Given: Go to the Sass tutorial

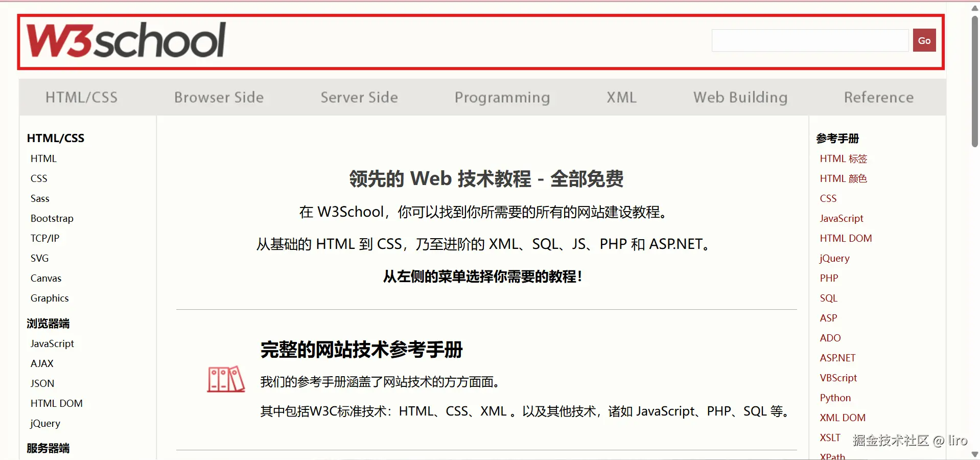Looking at the screenshot, I should 40,198.
